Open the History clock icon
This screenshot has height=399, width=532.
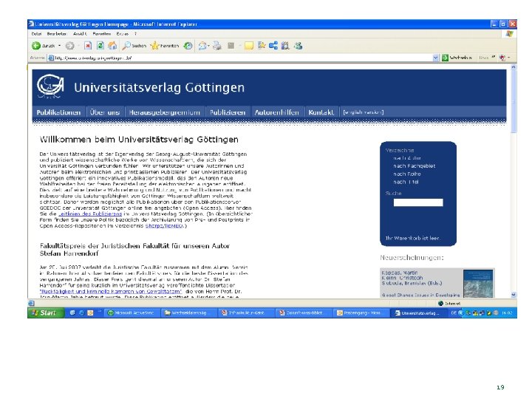(x=188, y=46)
